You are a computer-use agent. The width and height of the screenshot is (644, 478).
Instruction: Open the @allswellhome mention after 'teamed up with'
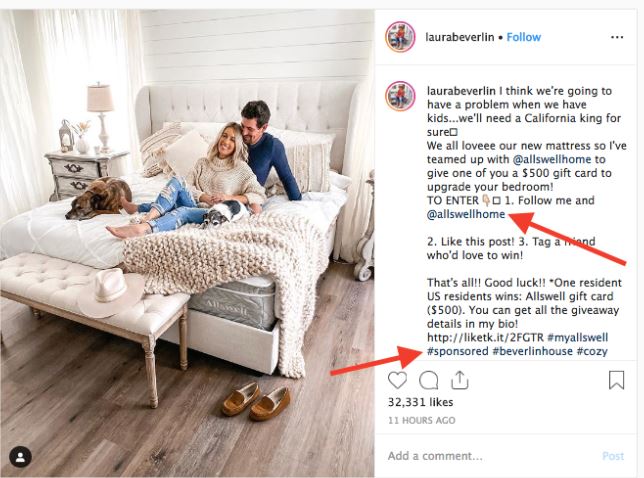point(552,159)
